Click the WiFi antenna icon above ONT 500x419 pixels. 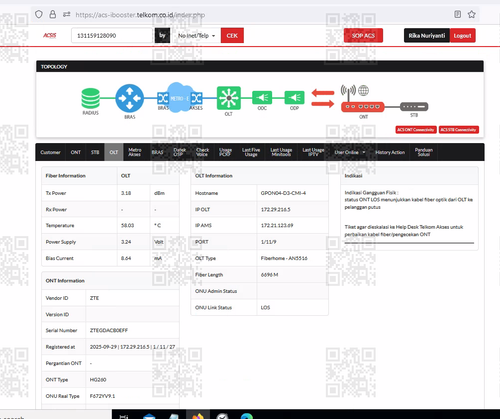348,92
